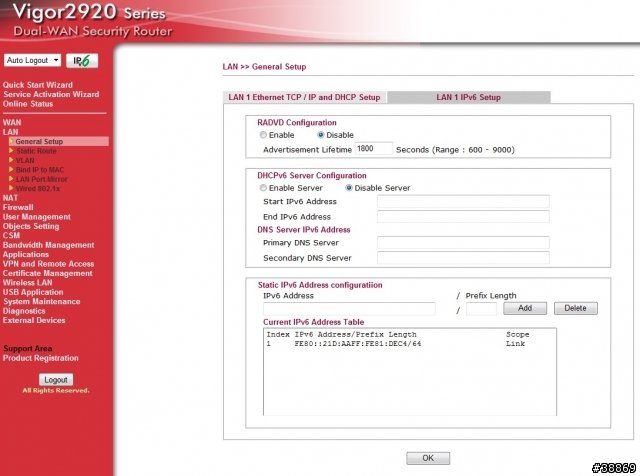The height and width of the screenshot is (476, 640).
Task: Click the arrow beside Bind IP to MAC
Action: click(11, 169)
